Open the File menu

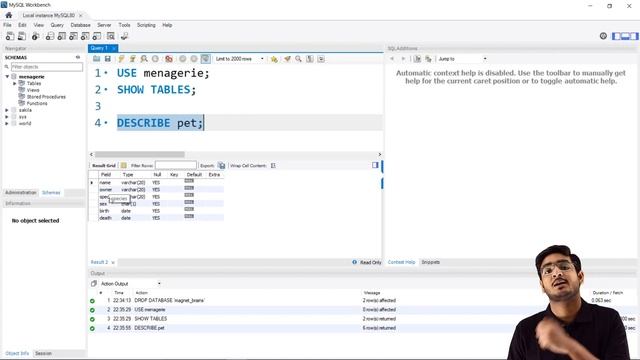[x=7, y=25]
